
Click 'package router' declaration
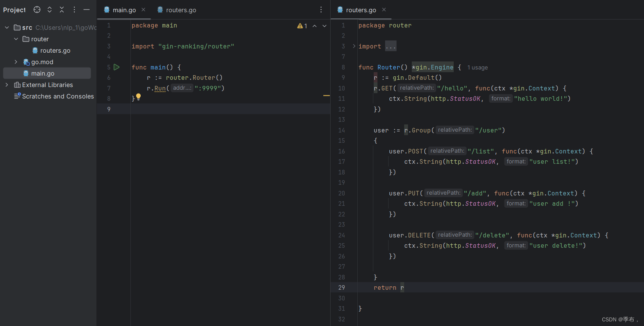click(x=385, y=25)
